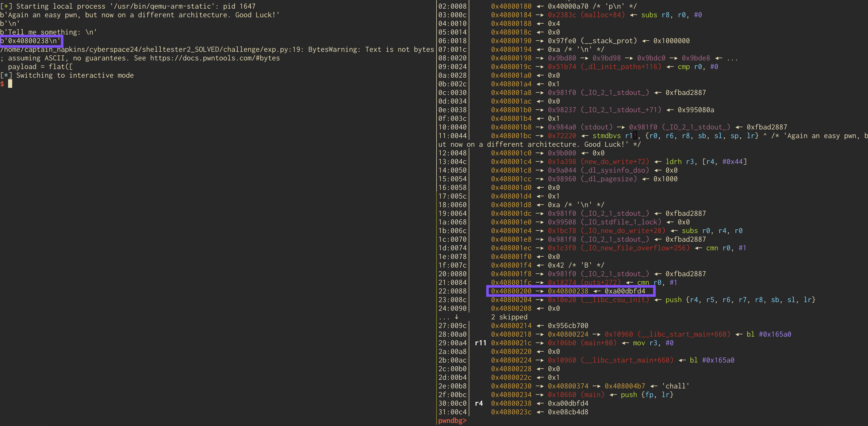
Task: Click the (main+80) symbol
Action: [x=598, y=343]
